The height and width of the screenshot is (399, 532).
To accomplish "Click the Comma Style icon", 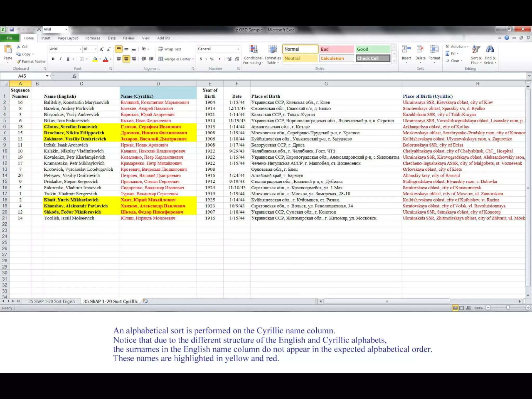I will [220, 59].
